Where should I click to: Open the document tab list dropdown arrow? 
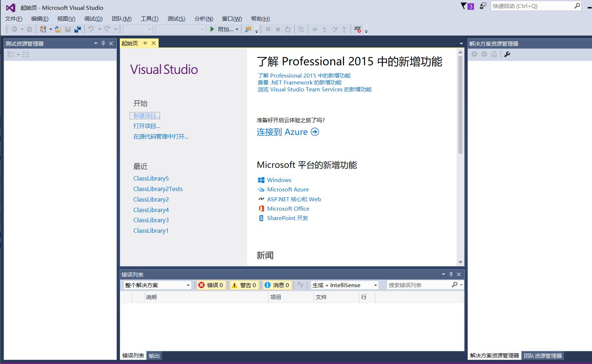tap(461, 44)
